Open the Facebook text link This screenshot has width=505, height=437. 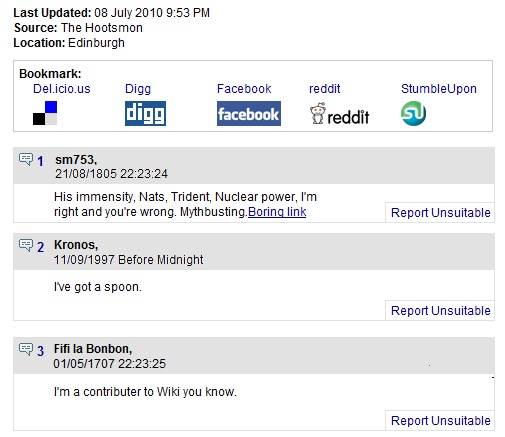coord(244,89)
